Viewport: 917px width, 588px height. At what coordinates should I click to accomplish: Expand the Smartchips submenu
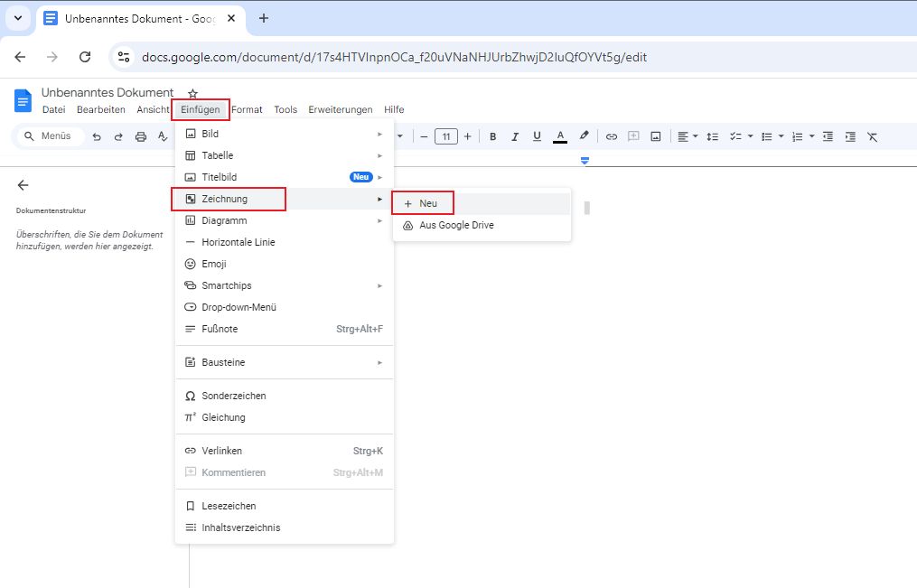click(x=284, y=285)
